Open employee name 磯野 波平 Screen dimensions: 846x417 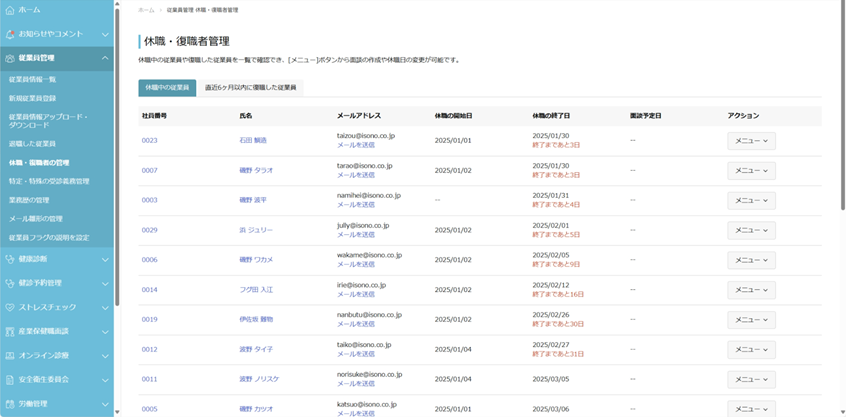coord(253,200)
